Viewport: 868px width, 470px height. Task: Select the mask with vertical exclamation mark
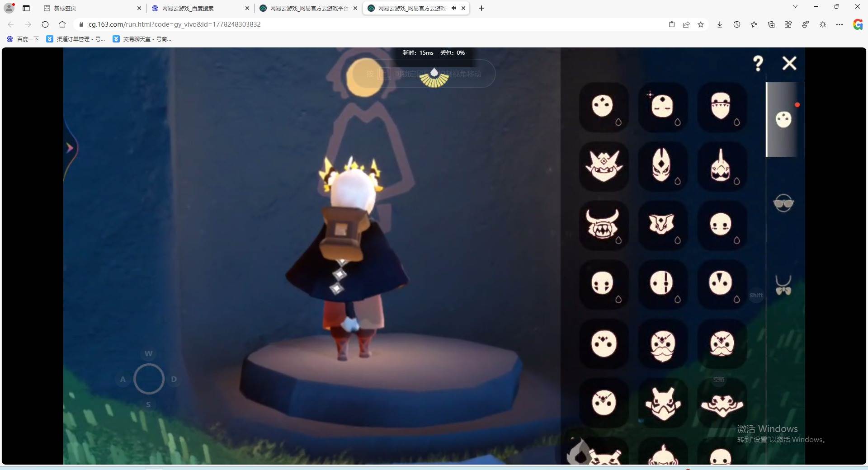point(663,284)
